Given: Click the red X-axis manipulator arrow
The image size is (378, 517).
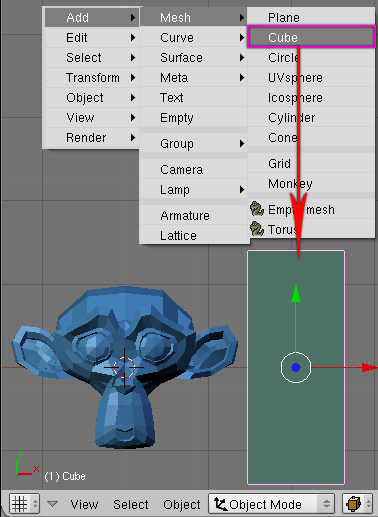Looking at the screenshot, I should (x=369, y=367).
